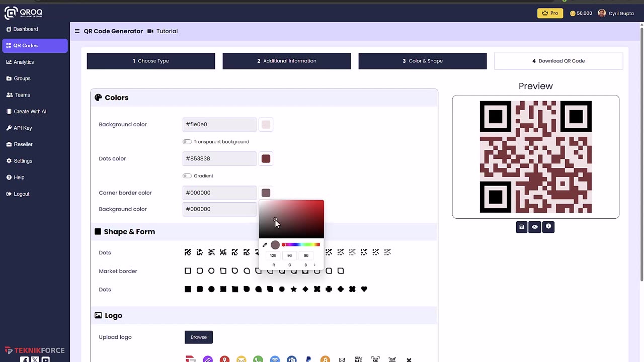Open the Background color swatch

tap(266, 124)
